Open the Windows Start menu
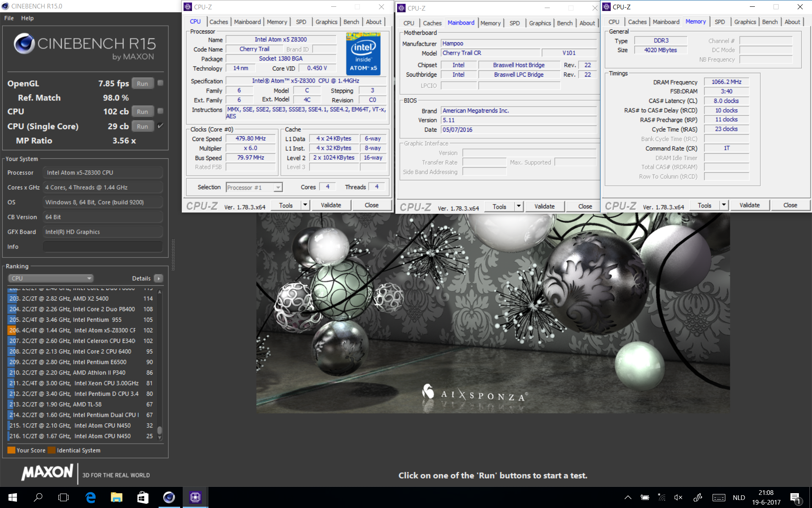Image resolution: width=812 pixels, height=508 pixels. (12, 497)
